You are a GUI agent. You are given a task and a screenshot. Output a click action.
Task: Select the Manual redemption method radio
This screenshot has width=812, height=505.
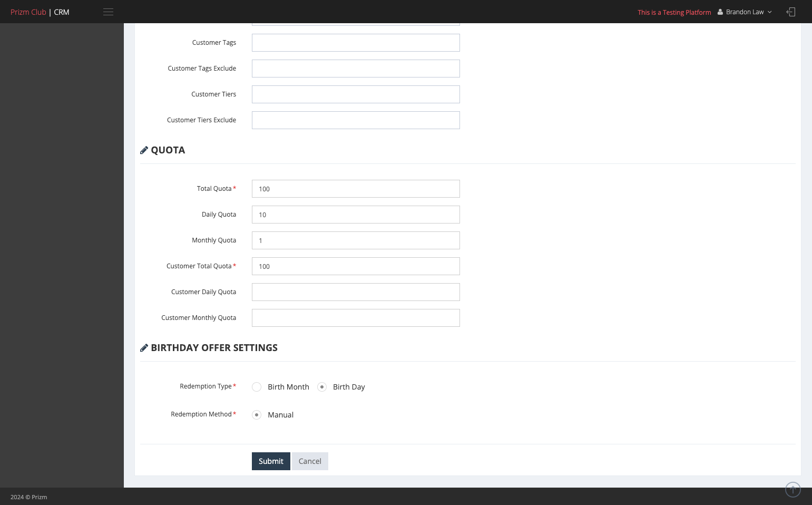pos(257,415)
